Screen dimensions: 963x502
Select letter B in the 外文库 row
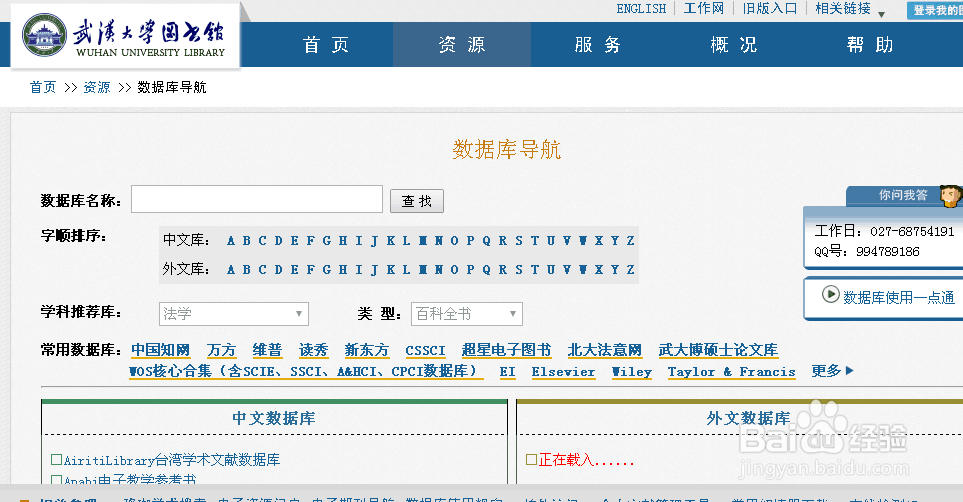[246, 269]
